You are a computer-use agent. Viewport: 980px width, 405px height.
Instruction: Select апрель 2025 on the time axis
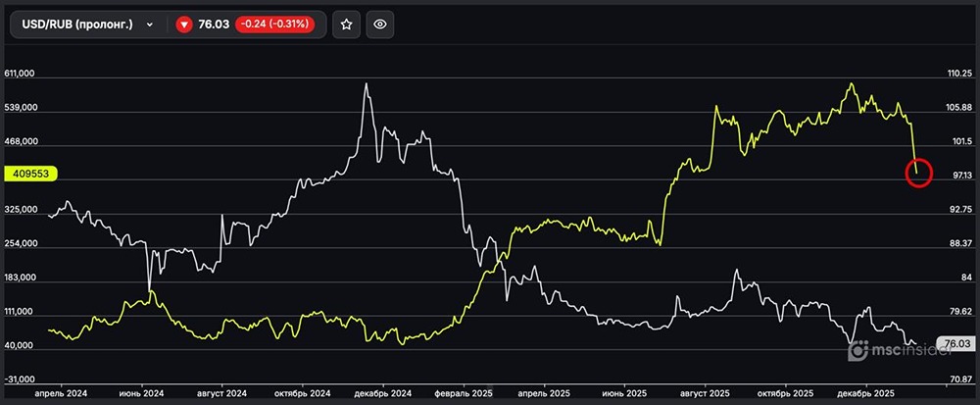[544, 394]
